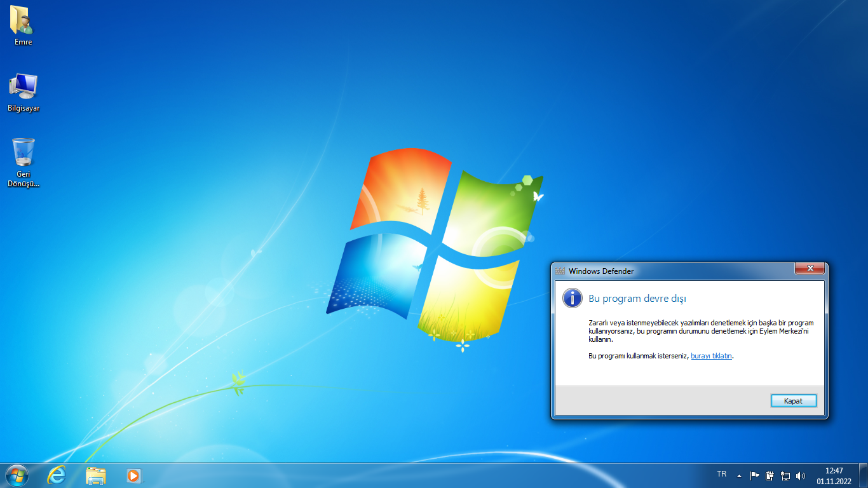Open Windows Explorer from the taskbar
This screenshot has width=868, height=488.
click(x=96, y=475)
